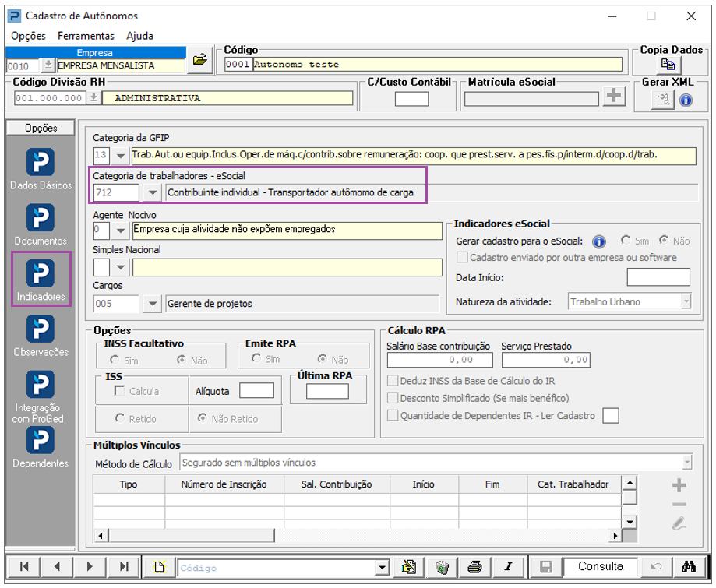Open the Opções menu
The width and height of the screenshot is (716, 588).
tap(28, 36)
